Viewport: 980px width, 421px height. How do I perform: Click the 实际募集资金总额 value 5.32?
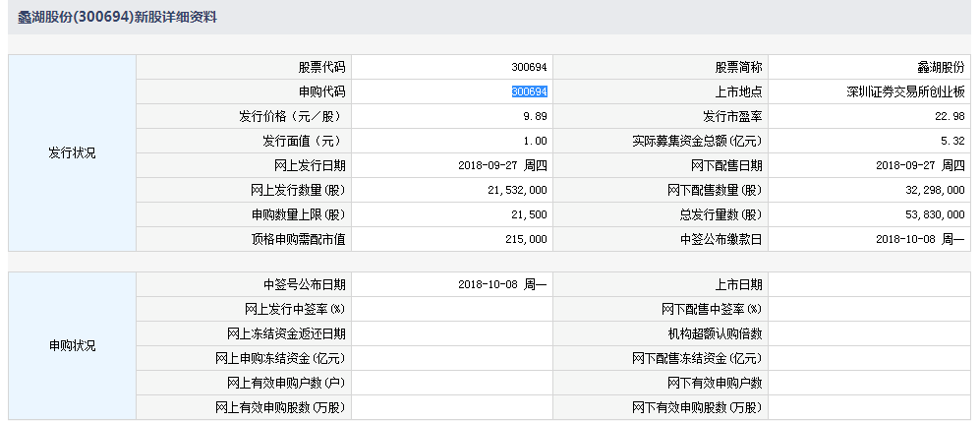pos(952,141)
